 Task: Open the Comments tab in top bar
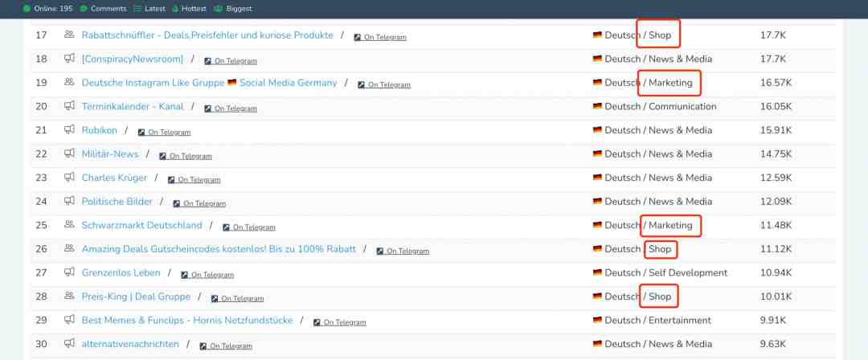pyautogui.click(x=103, y=9)
